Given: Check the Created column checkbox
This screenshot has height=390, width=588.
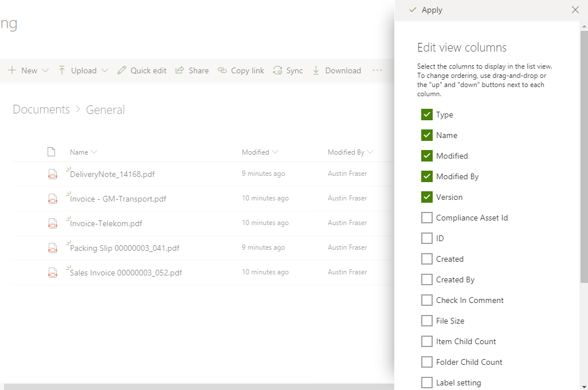Looking at the screenshot, I should pyautogui.click(x=427, y=259).
